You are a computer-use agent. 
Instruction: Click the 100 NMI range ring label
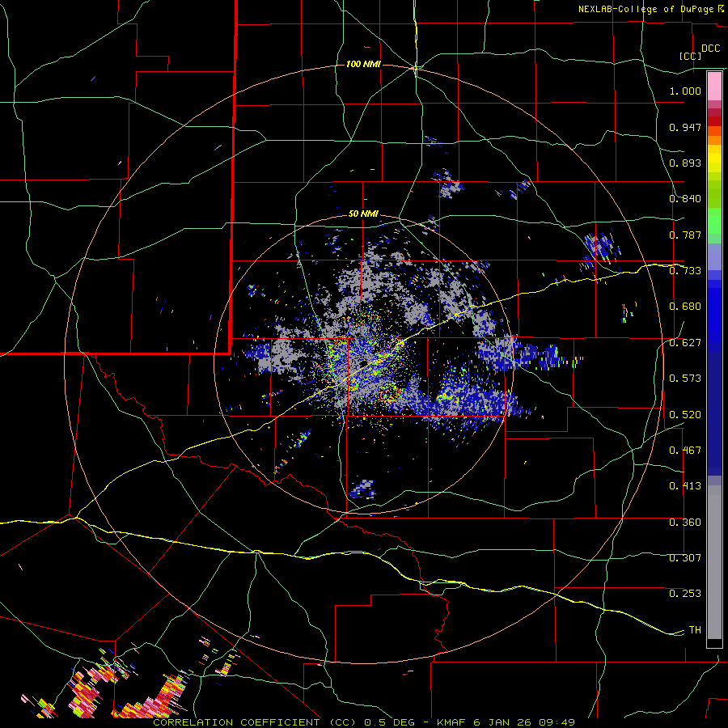(x=363, y=64)
